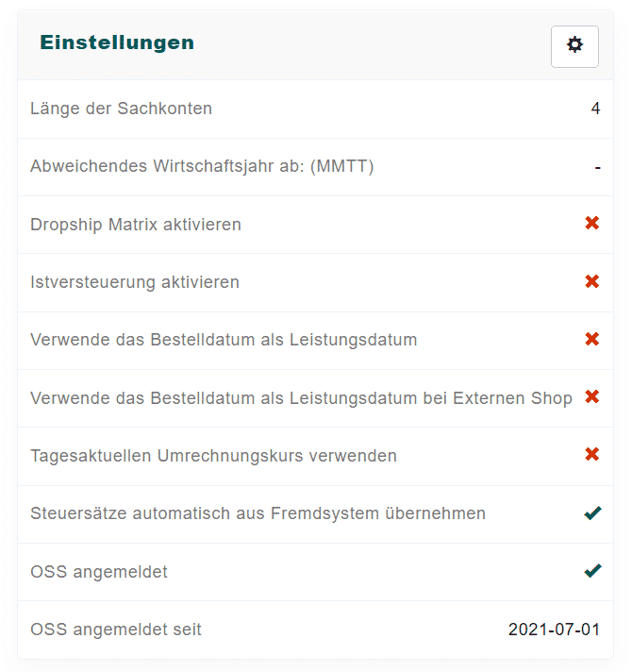Click Verwende Bestelldatum bei Externen Shop text
The image size is (632, 672).
[301, 398]
